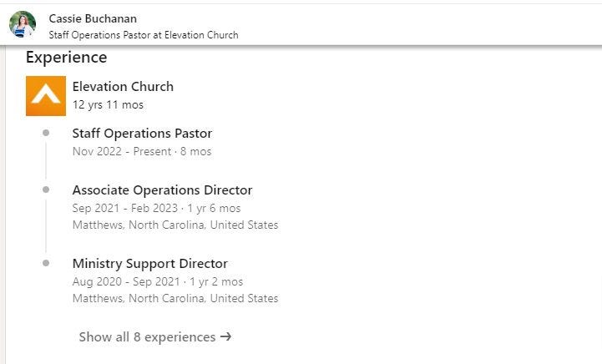
Task: Click the Sep 2021 - Feb 2023 date range
Action: (124, 208)
